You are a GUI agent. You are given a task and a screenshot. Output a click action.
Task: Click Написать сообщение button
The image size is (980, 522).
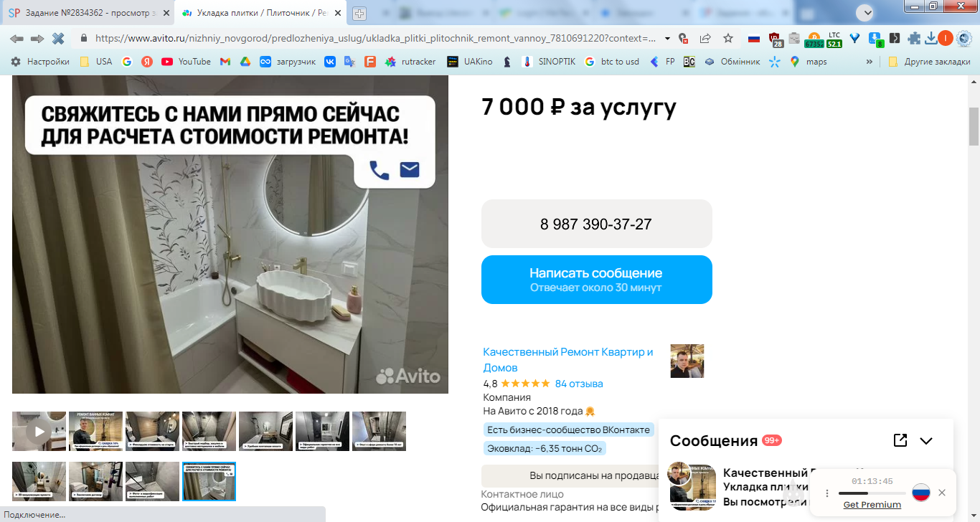(596, 280)
